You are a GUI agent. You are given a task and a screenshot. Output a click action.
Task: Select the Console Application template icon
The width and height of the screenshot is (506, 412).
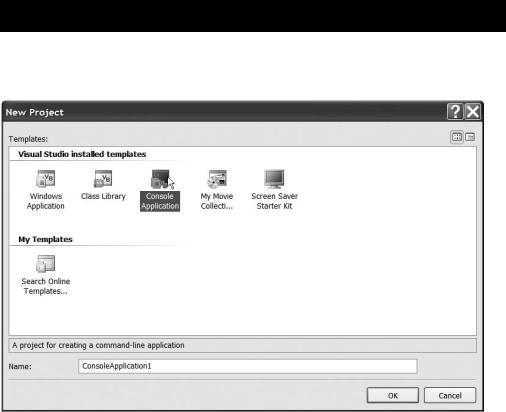pyautogui.click(x=160, y=179)
